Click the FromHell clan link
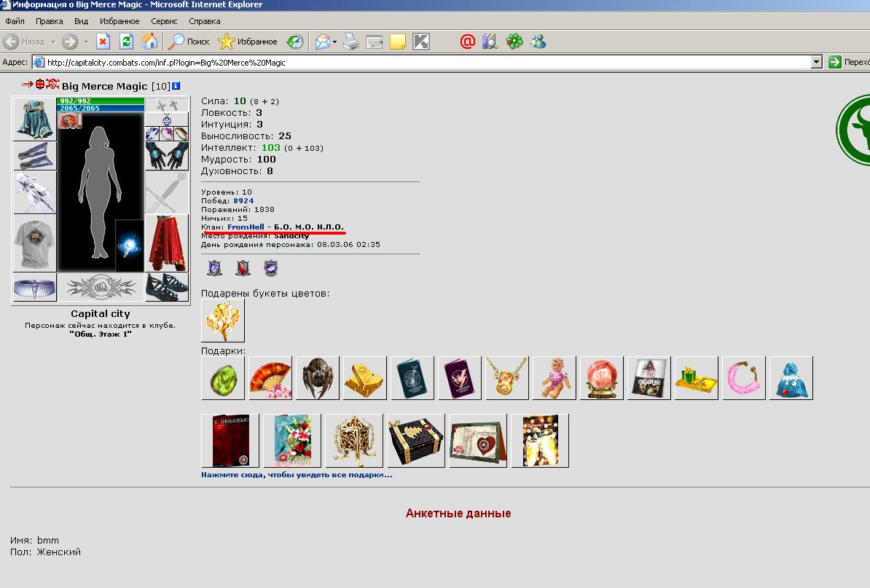Image resolution: width=870 pixels, height=588 pixels. point(246,227)
